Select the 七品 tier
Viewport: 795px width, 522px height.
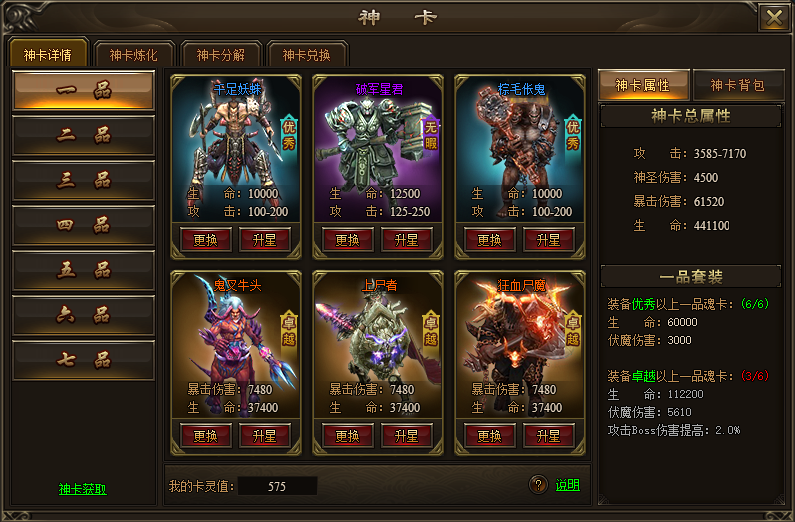coord(84,360)
